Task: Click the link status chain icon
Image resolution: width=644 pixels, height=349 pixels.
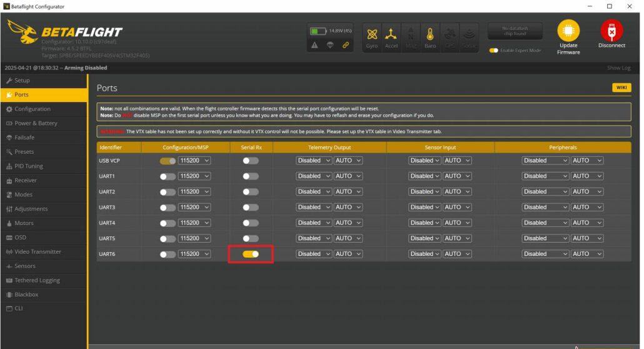Action: pos(346,45)
